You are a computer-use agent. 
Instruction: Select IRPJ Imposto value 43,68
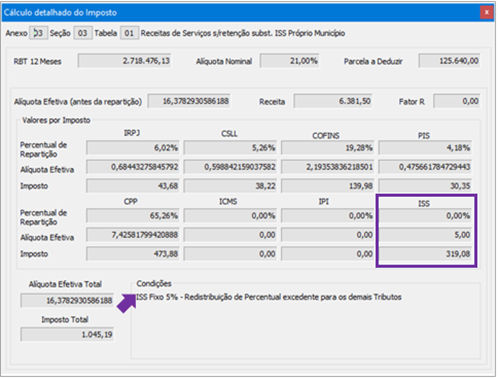[133, 186]
